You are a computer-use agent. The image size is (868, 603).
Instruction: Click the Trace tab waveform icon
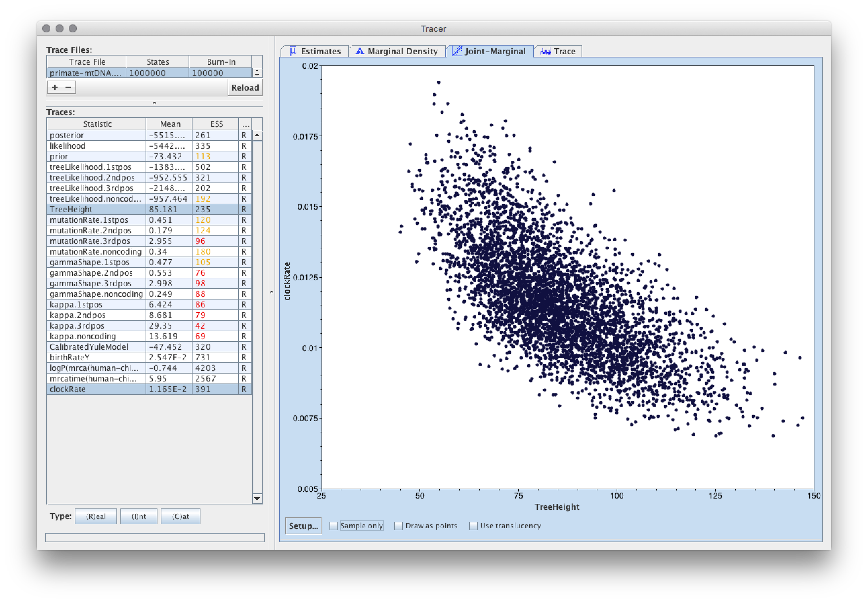[x=545, y=51]
